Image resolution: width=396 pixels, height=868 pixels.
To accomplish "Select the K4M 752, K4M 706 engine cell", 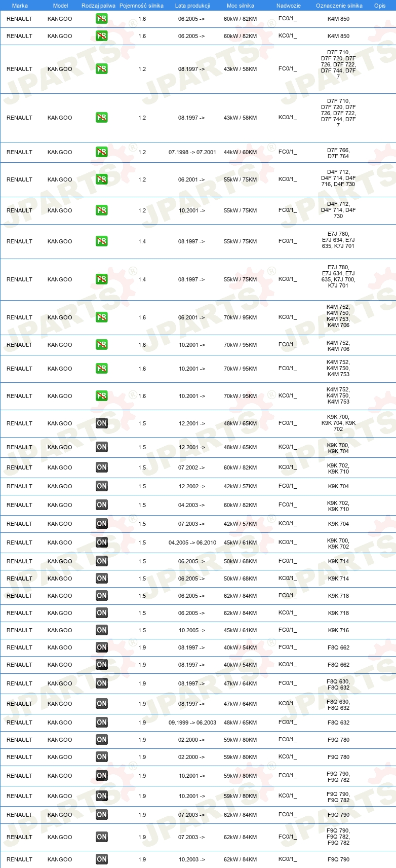I will click(338, 346).
